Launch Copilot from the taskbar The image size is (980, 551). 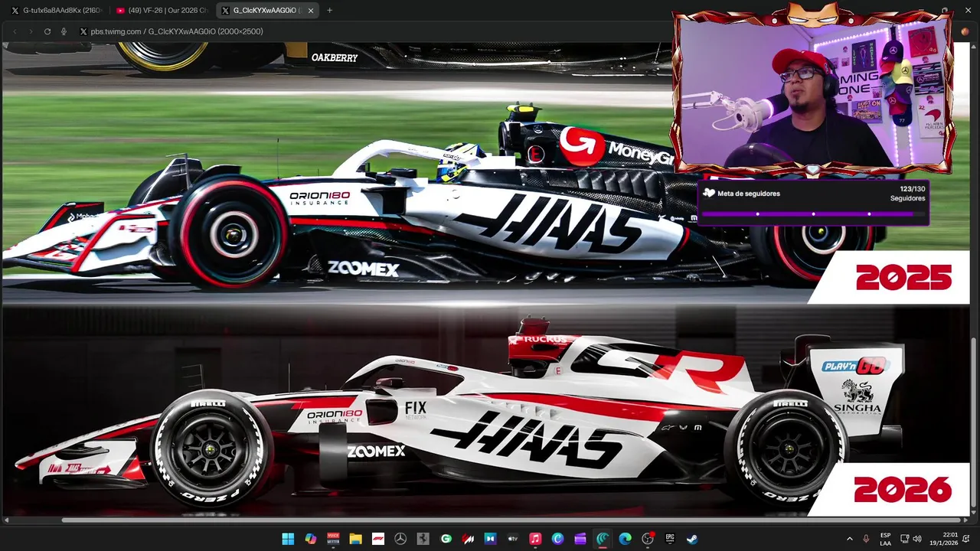tap(310, 539)
